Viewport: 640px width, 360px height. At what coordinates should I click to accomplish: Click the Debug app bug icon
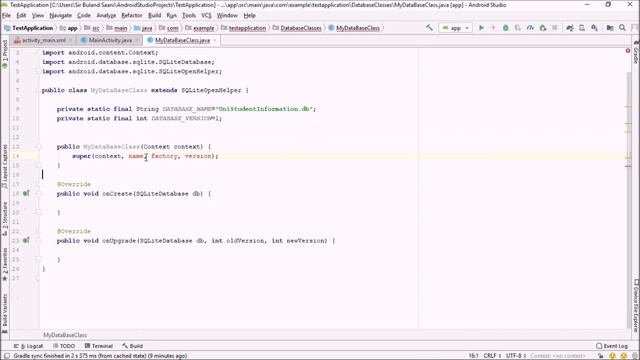click(x=506, y=28)
